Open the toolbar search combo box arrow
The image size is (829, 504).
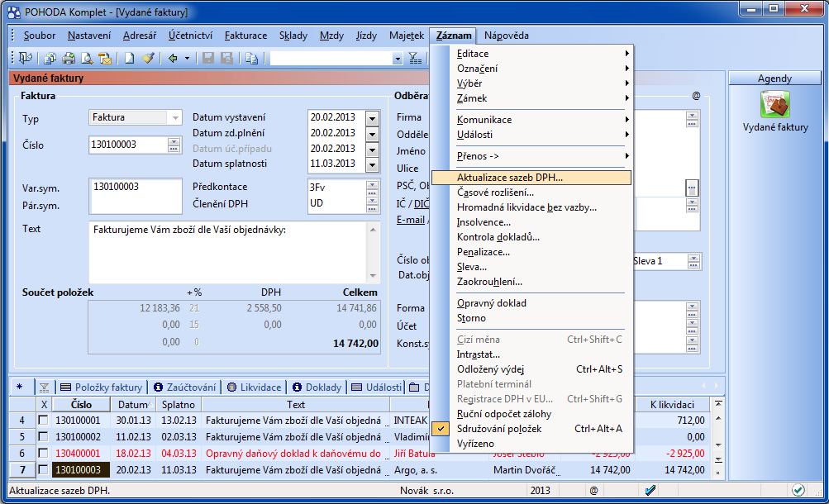[x=398, y=59]
